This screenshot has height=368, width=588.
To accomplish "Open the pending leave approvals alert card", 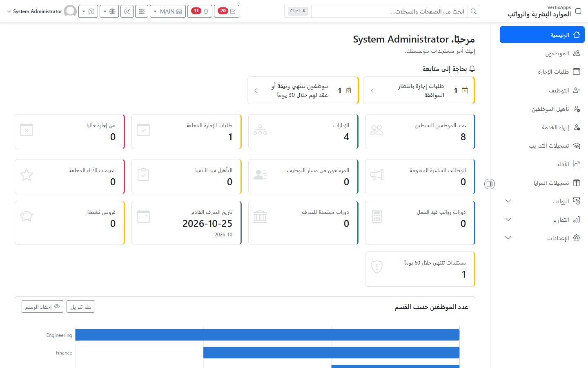I will (419, 90).
